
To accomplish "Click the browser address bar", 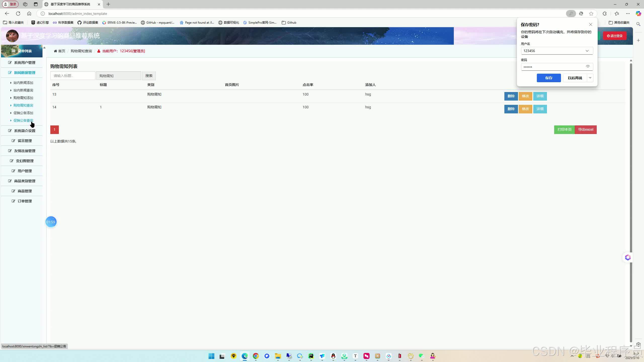I will 302,14.
